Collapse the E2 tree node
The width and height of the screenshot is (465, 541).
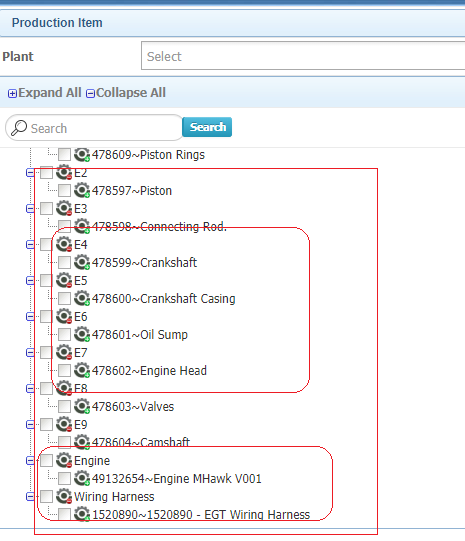(30, 173)
